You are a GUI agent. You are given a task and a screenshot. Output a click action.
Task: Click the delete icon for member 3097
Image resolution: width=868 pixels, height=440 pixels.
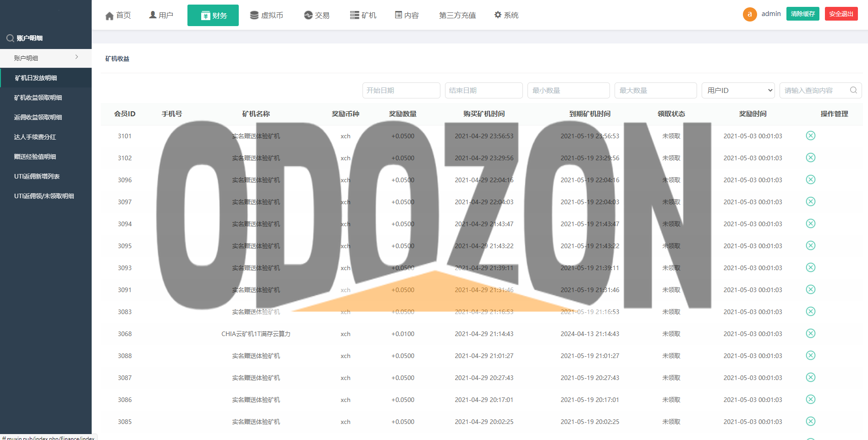coord(810,201)
